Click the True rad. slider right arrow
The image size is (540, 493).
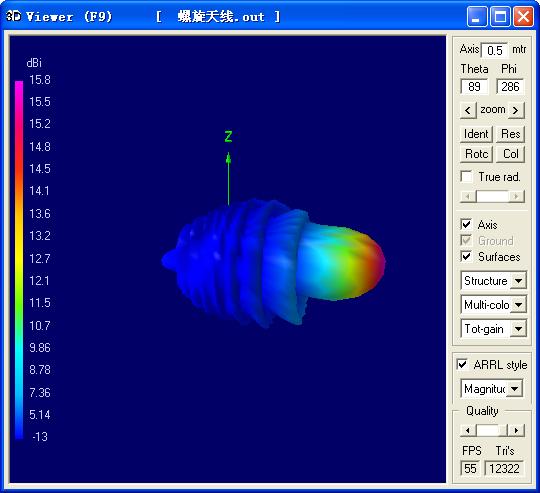[516, 196]
